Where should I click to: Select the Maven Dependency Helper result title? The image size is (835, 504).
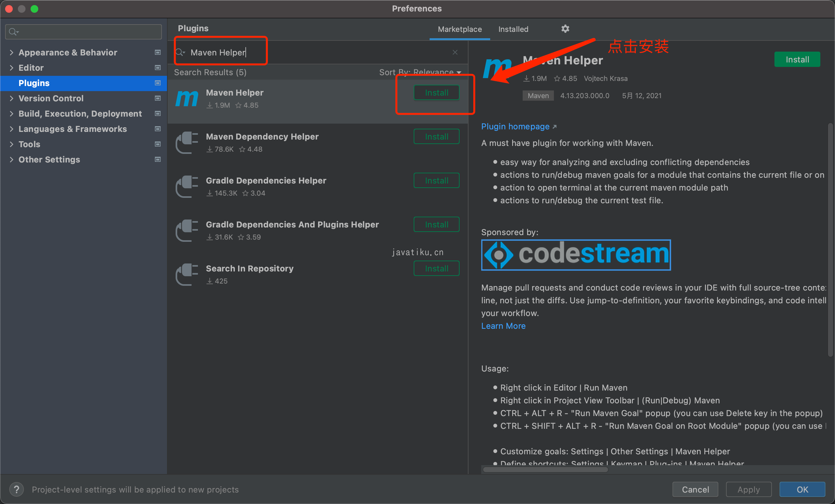262,136
